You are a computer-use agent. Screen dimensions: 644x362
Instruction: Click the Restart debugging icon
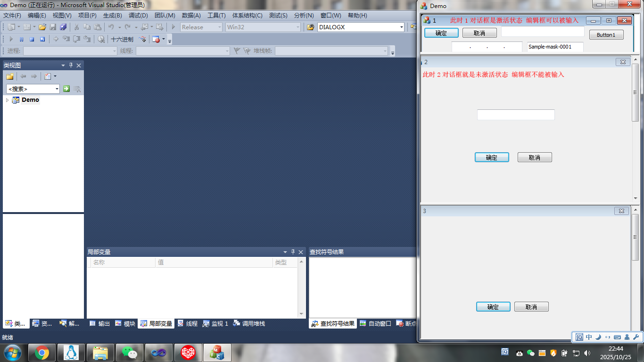(x=42, y=39)
